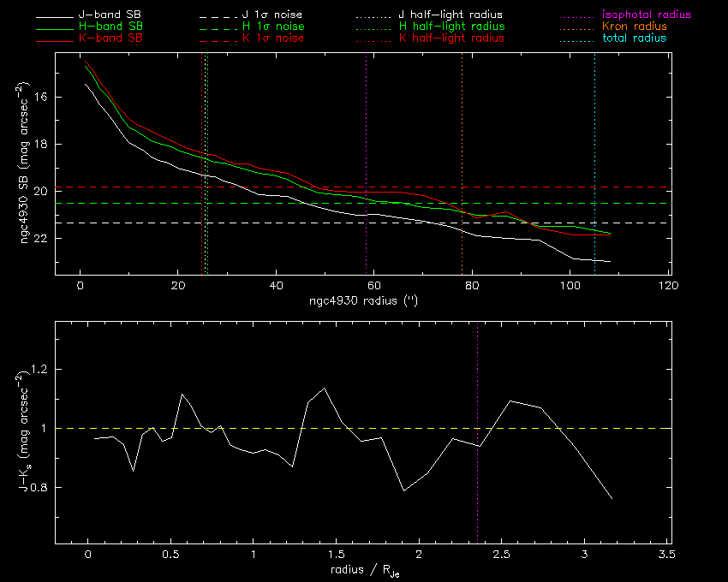The height and width of the screenshot is (582, 728).
Task: Click the "K 1σ noise" legend label
Action: point(273,38)
